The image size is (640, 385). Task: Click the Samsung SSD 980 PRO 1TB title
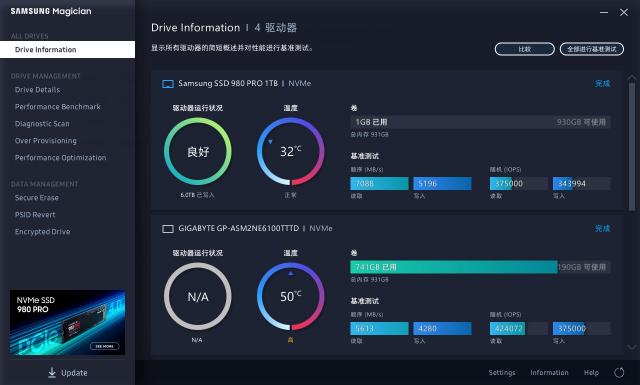coord(228,83)
